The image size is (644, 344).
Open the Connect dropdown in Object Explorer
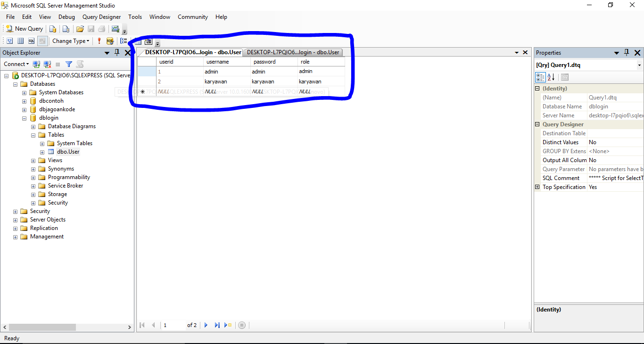[x=16, y=64]
